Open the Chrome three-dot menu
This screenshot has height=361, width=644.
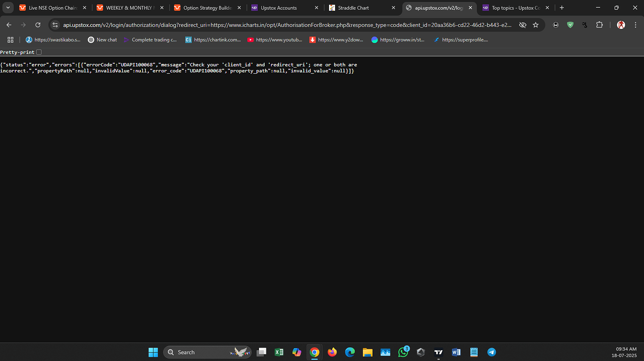635,25
